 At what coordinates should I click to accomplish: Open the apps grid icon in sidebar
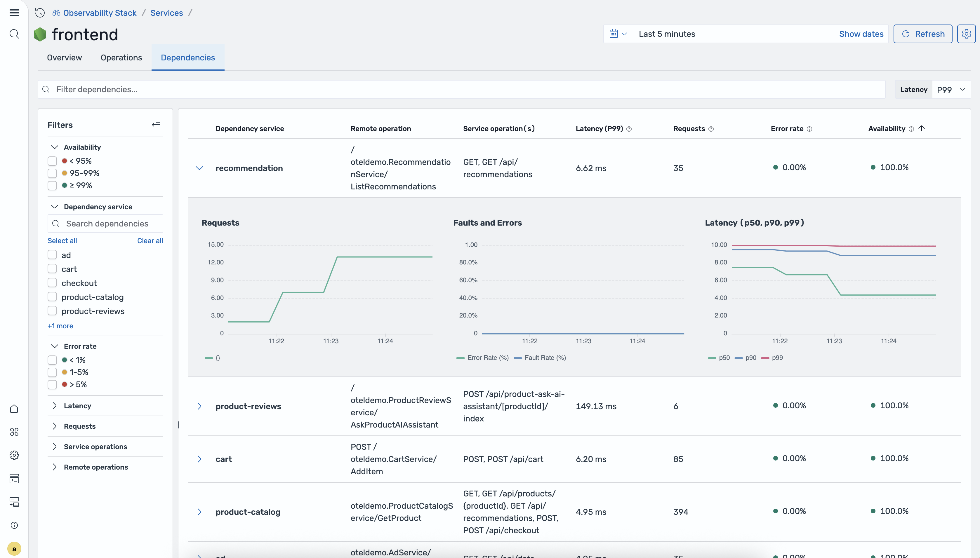click(x=14, y=432)
